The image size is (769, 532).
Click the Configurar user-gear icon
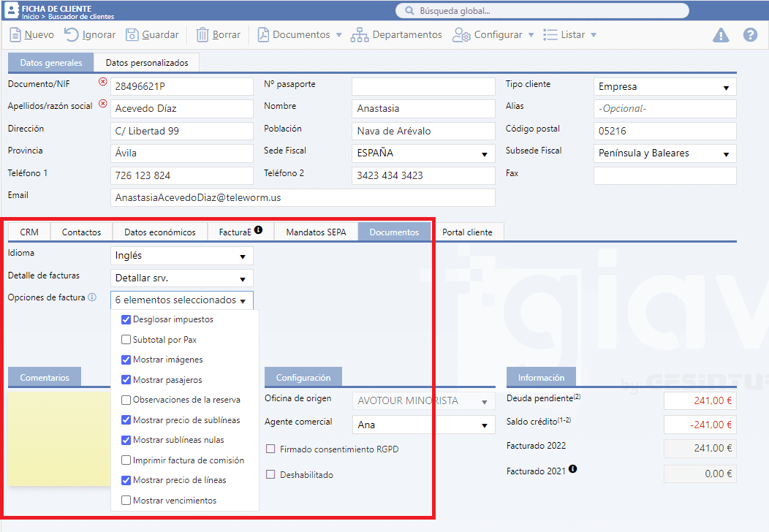461,35
